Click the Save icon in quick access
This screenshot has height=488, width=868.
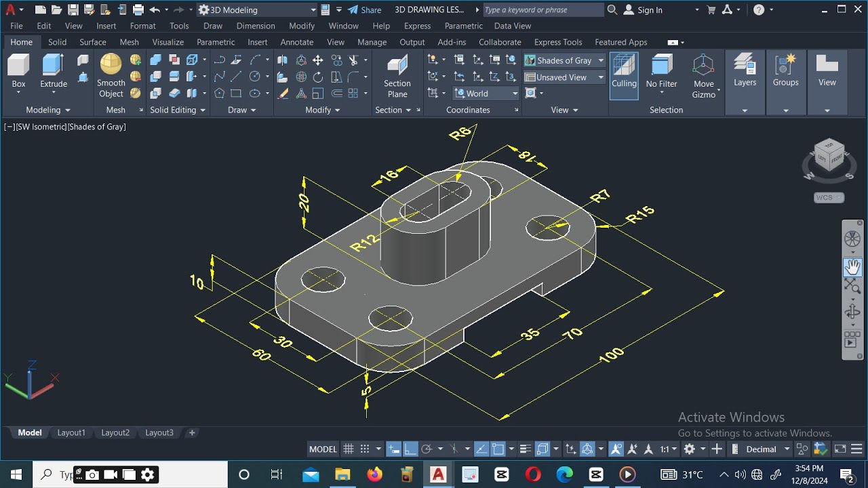pyautogui.click(x=73, y=9)
